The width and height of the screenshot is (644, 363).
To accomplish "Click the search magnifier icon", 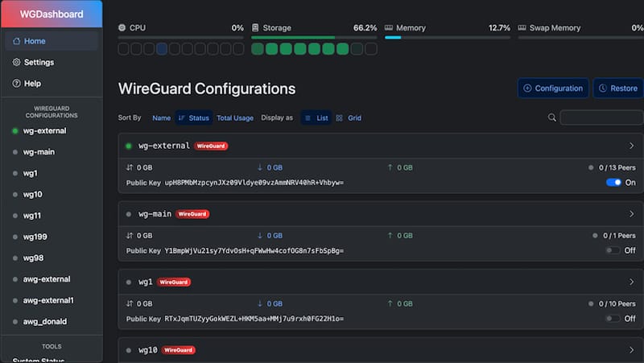I will tap(552, 118).
